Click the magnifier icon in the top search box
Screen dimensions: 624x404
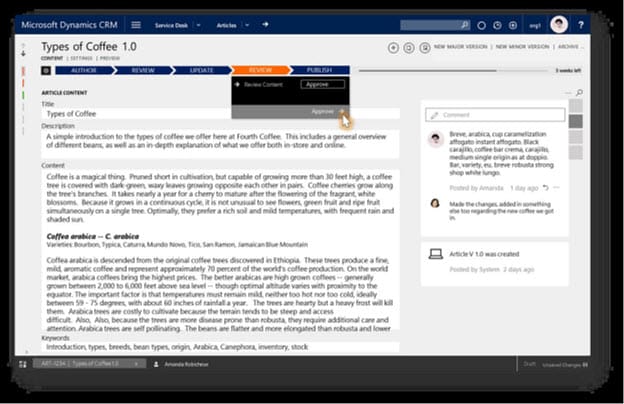464,25
